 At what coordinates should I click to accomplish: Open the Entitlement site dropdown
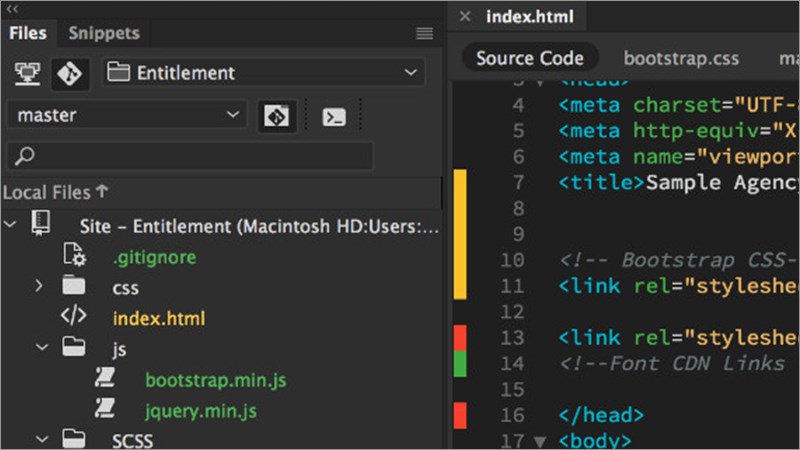pyautogui.click(x=264, y=73)
